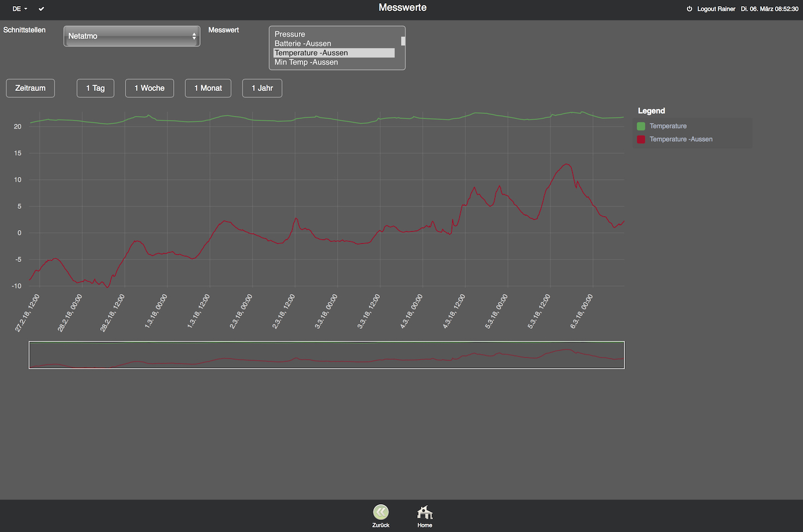Image resolution: width=803 pixels, height=532 pixels.
Task: Switch chart range to 1 Monat
Action: (208, 88)
